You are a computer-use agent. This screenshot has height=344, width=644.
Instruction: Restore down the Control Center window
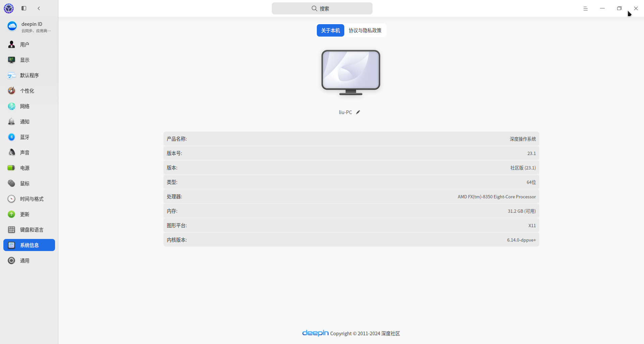pyautogui.click(x=619, y=8)
